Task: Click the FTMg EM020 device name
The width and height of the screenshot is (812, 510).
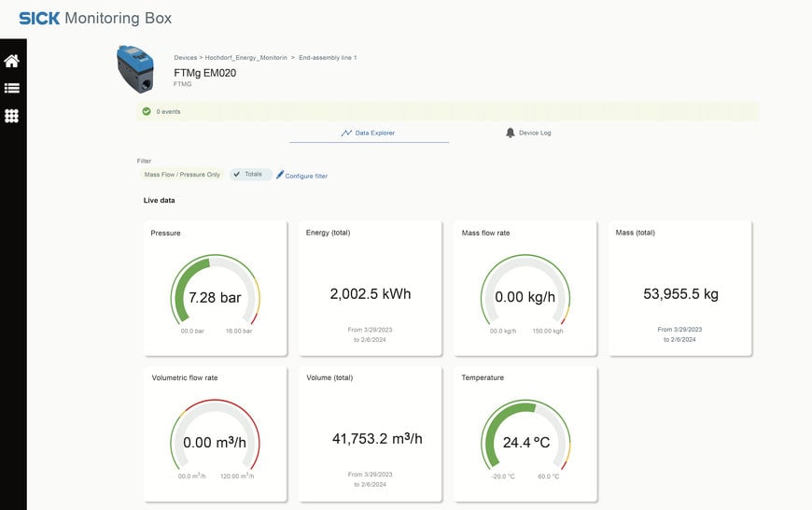Action: tap(205, 73)
